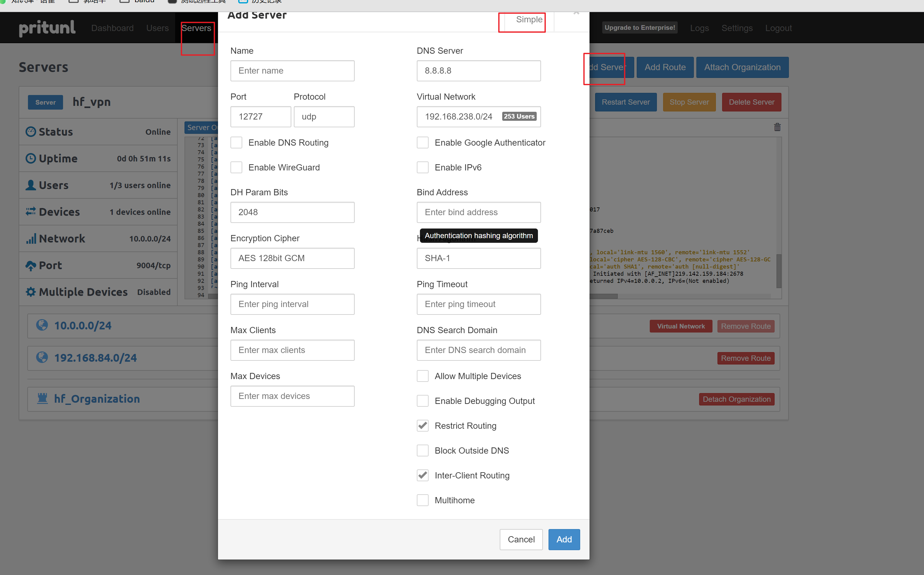Click Cancel in the Add Server dialog
924x575 pixels.
tap(521, 539)
